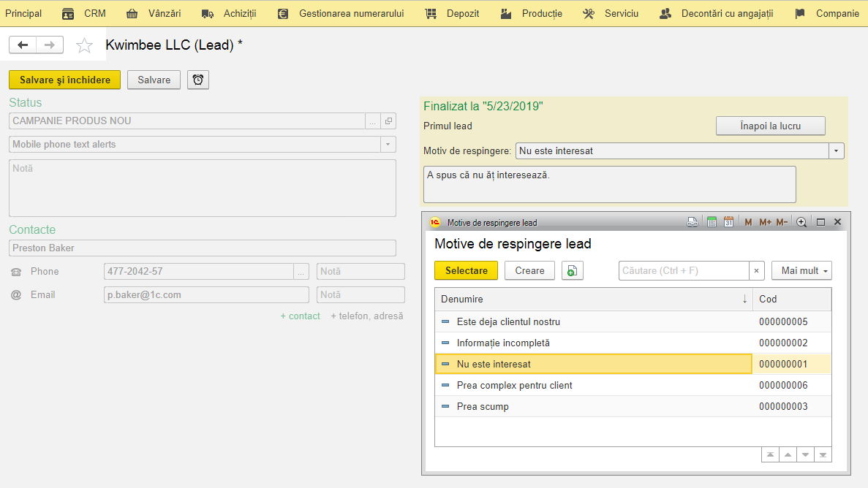
Task: Move up one row in list
Action: [x=788, y=455]
